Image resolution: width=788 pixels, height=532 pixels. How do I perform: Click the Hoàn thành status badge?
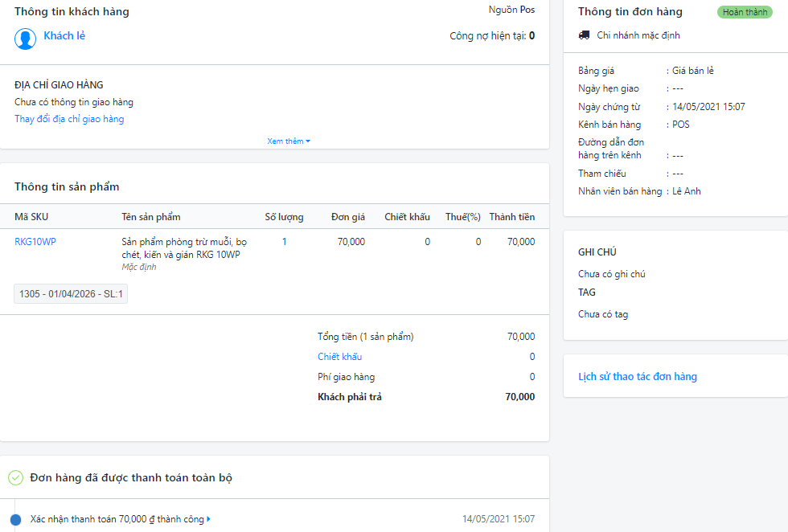(745, 12)
